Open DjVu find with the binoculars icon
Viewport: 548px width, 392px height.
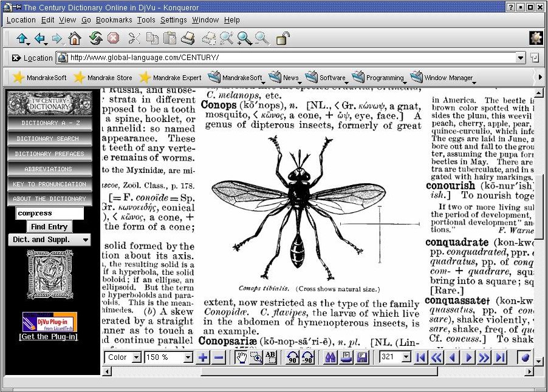pos(331,357)
